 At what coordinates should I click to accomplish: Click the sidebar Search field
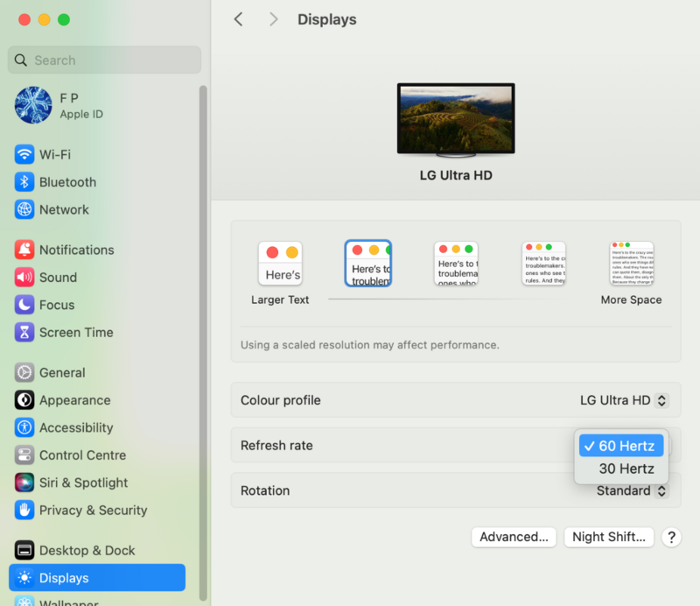(105, 60)
